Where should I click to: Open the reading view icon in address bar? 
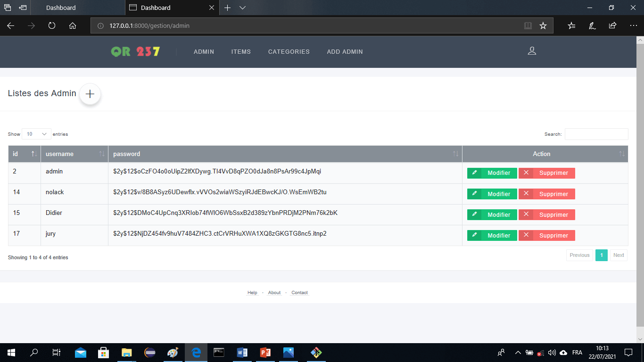[528, 26]
